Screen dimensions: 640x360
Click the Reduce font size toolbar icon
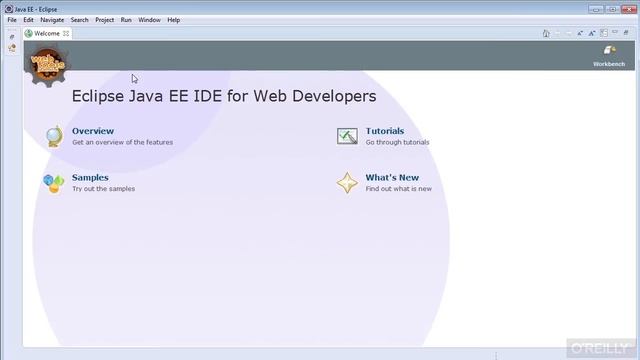580,33
